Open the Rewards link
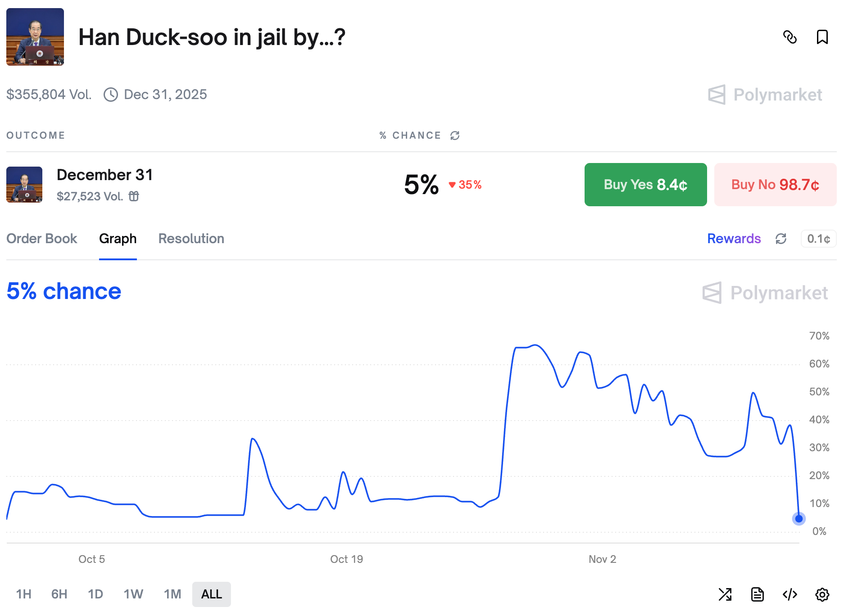844x616 pixels. (x=734, y=239)
